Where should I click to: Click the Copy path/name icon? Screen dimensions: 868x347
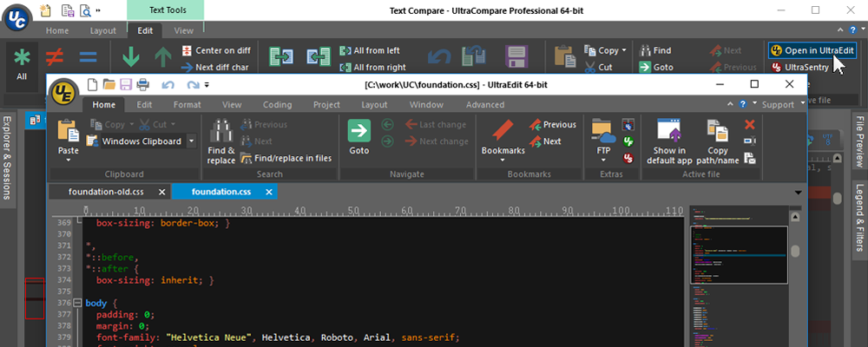click(718, 131)
